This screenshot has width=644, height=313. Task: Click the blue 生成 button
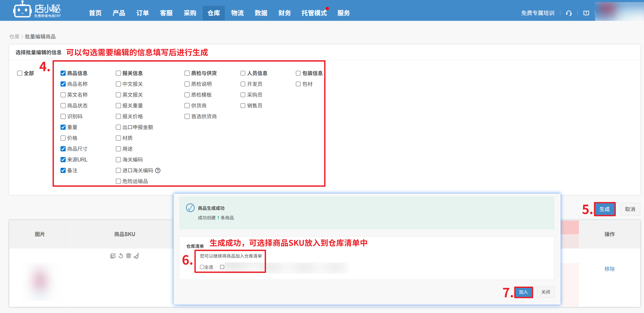tap(605, 209)
